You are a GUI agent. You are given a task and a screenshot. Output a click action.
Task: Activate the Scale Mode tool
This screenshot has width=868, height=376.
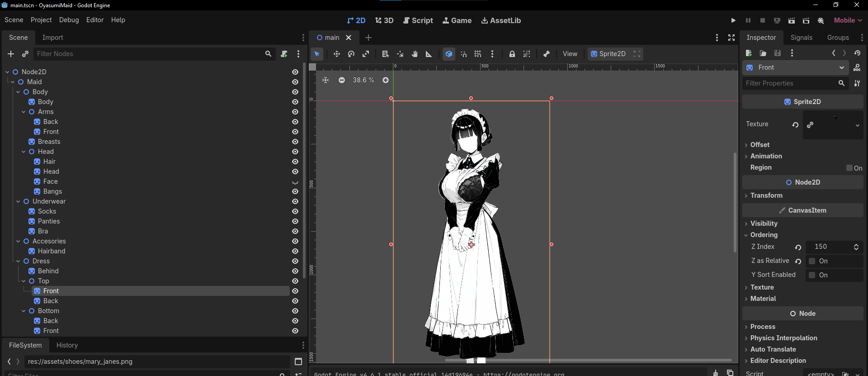pos(366,54)
